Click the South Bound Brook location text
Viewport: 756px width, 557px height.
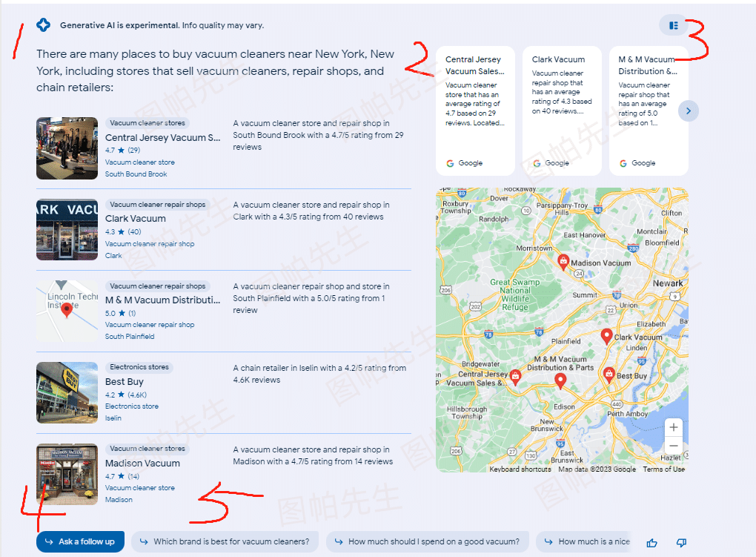[136, 174]
